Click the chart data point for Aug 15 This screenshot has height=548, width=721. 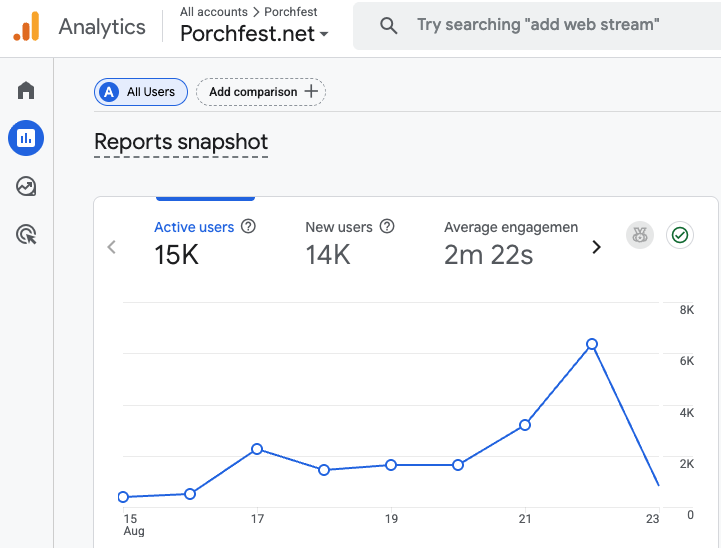[123, 497]
